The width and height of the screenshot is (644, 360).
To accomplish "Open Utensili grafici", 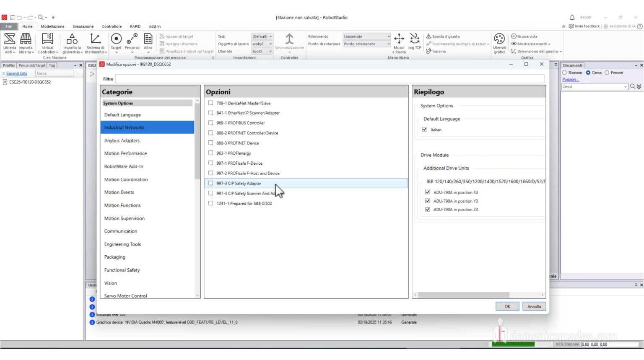I will click(499, 42).
